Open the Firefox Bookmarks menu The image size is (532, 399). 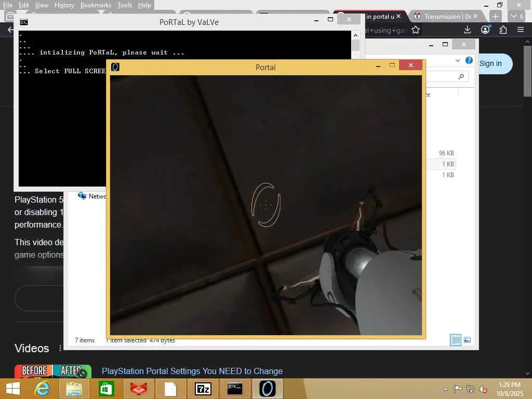96,5
